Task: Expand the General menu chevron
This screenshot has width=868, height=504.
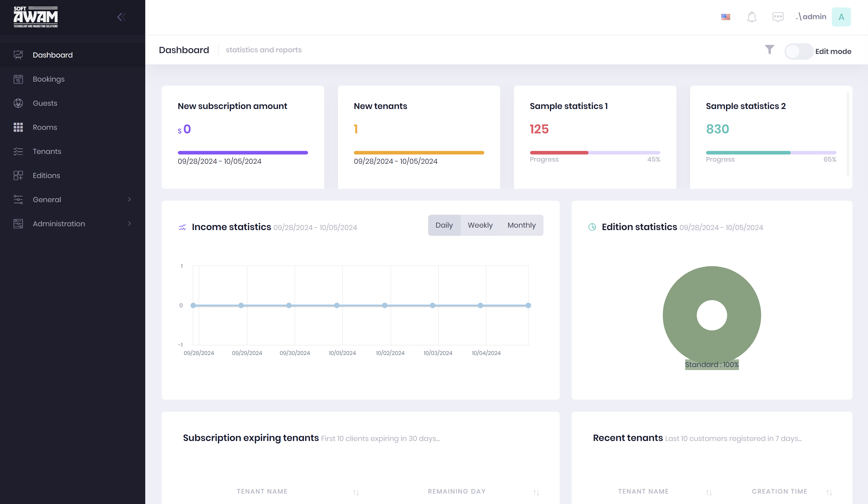Action: (129, 200)
